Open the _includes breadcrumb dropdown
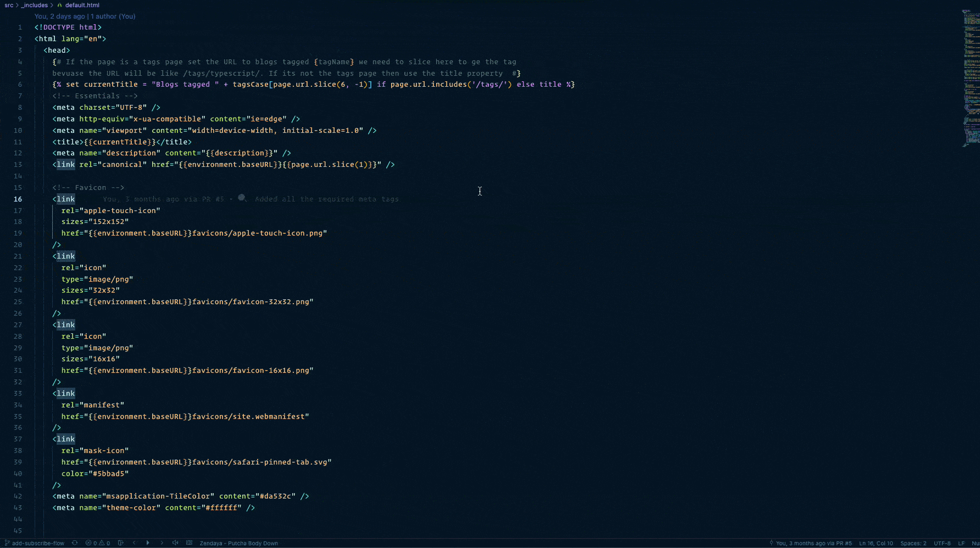 35,5
